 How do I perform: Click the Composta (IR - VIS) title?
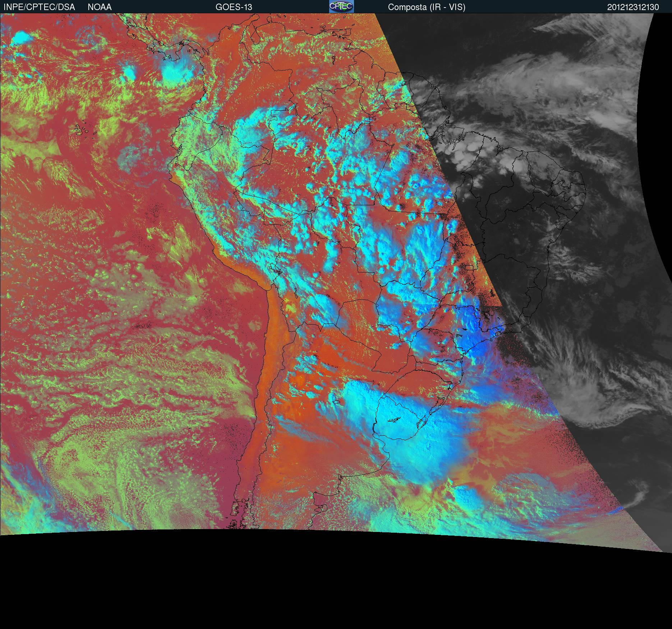tap(427, 7)
